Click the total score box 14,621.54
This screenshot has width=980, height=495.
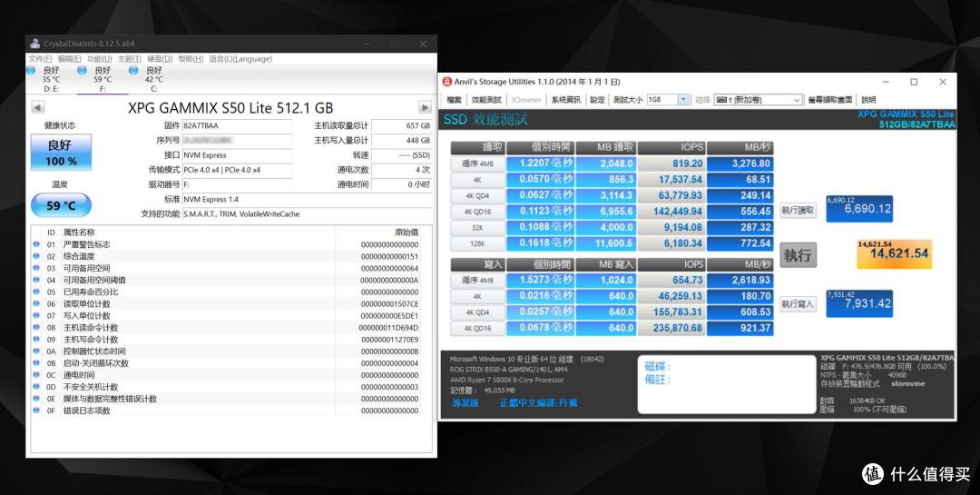click(x=895, y=253)
